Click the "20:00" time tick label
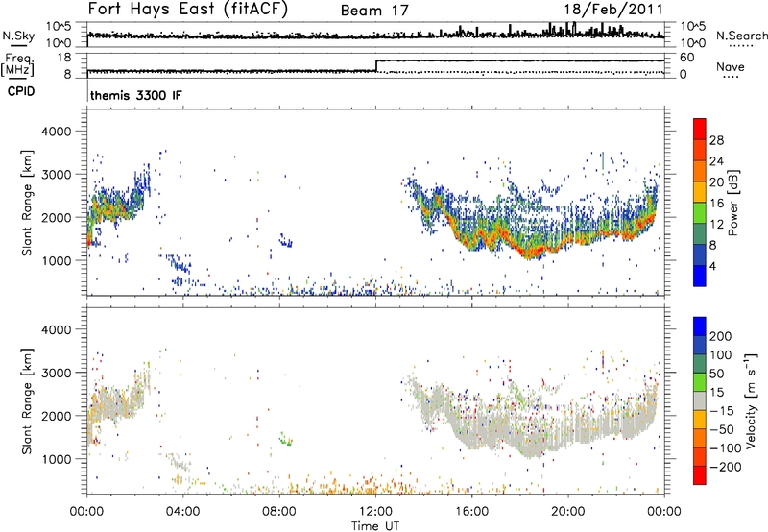Viewport: 768px width, 532px height. [x=567, y=512]
